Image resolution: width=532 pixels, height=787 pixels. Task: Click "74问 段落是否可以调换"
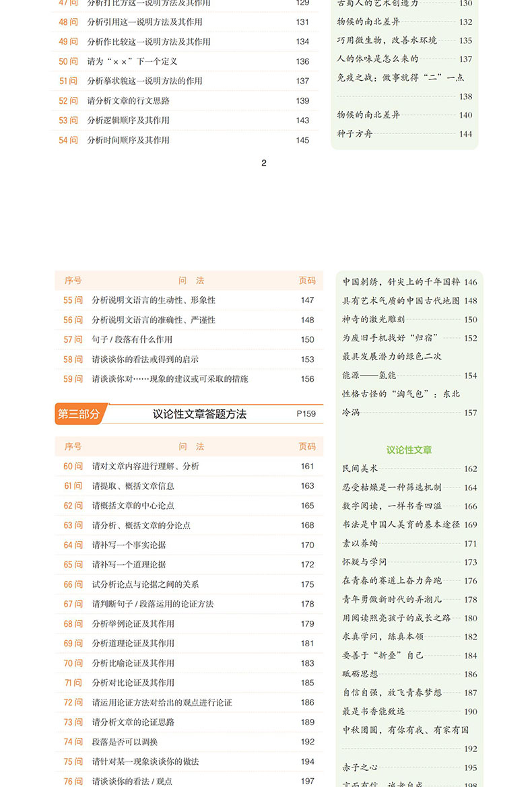(x=189, y=742)
